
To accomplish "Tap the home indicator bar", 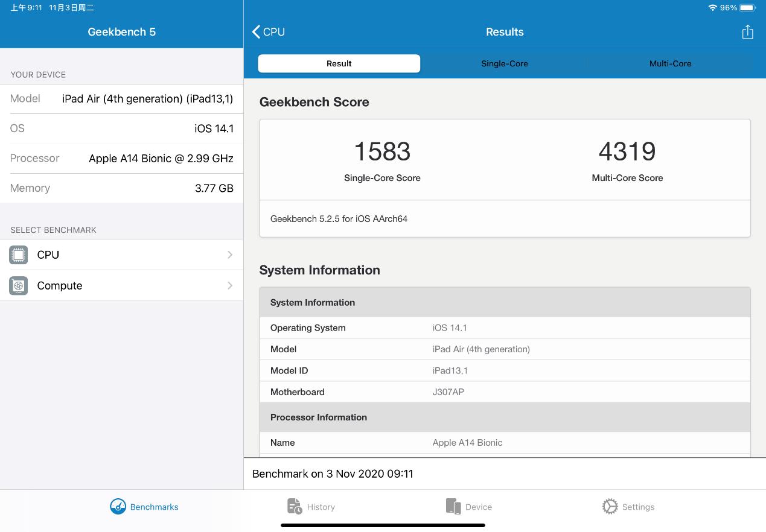I will [383, 525].
